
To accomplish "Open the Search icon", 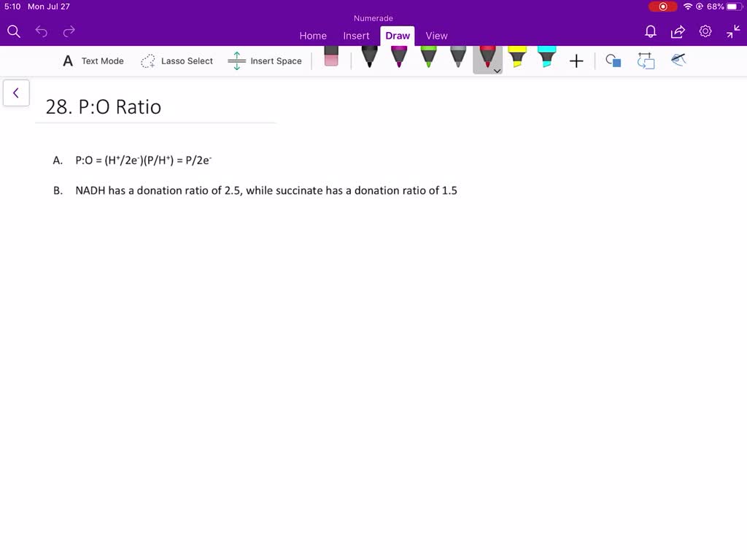I will (13, 31).
